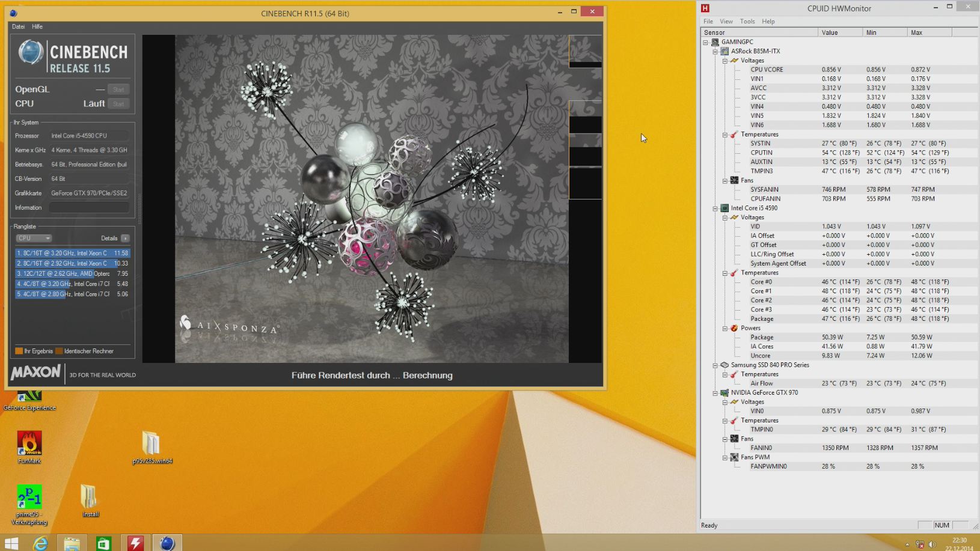The image size is (980, 551).
Task: Open File Explorer from the taskbar
Action: coord(72,543)
